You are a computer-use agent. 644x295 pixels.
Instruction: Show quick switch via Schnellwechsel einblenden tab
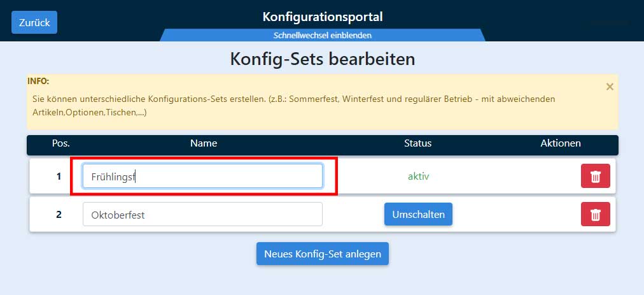pos(323,36)
